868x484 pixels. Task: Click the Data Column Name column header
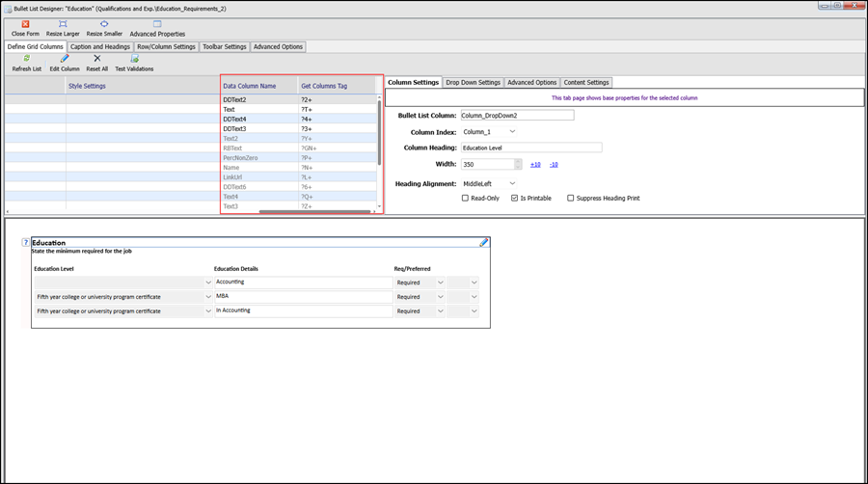259,86
